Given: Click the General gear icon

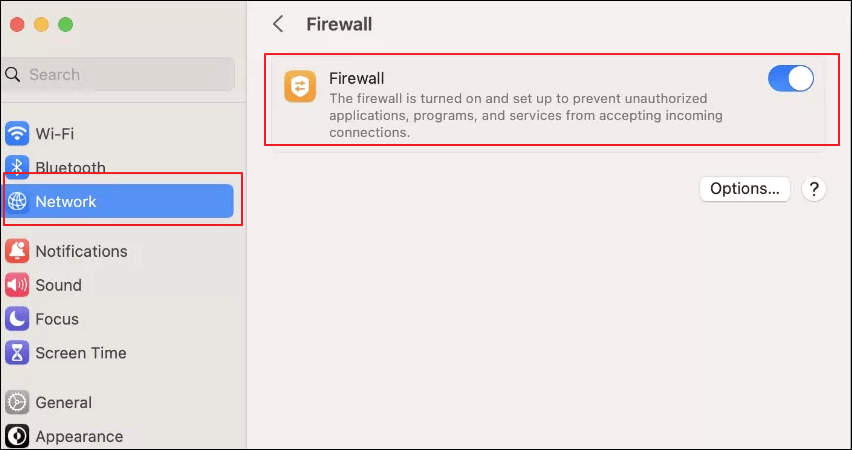Looking at the screenshot, I should [17, 403].
